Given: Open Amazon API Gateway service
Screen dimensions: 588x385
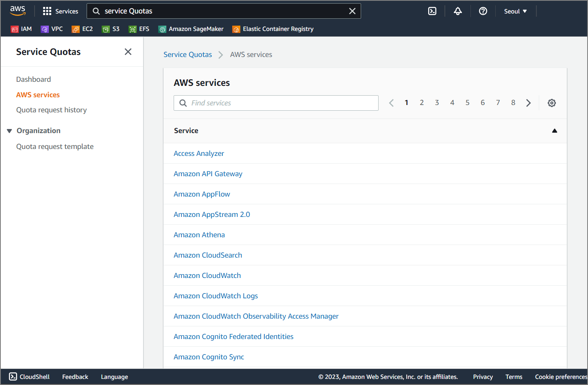Looking at the screenshot, I should pyautogui.click(x=208, y=174).
